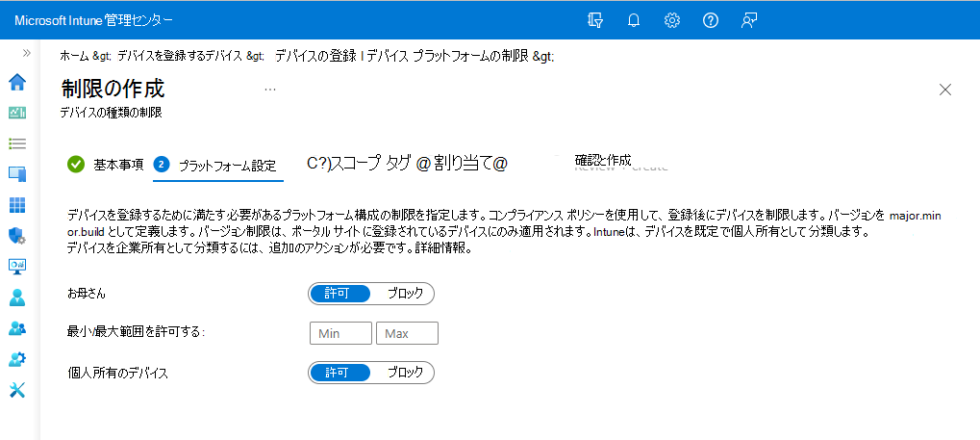The width and height of the screenshot is (980, 440).
Task: Set お母さん toggle to 許可
Action: (339, 293)
